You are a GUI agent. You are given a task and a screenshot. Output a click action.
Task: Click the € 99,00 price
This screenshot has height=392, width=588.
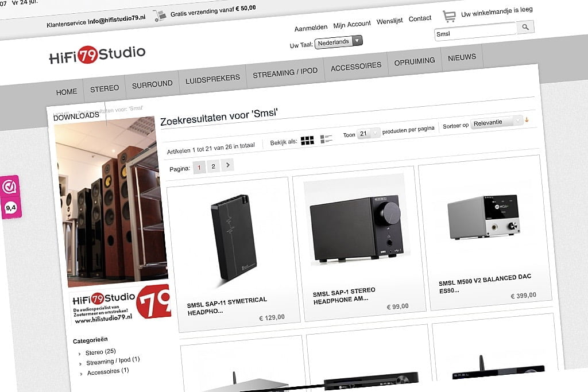[x=397, y=306]
